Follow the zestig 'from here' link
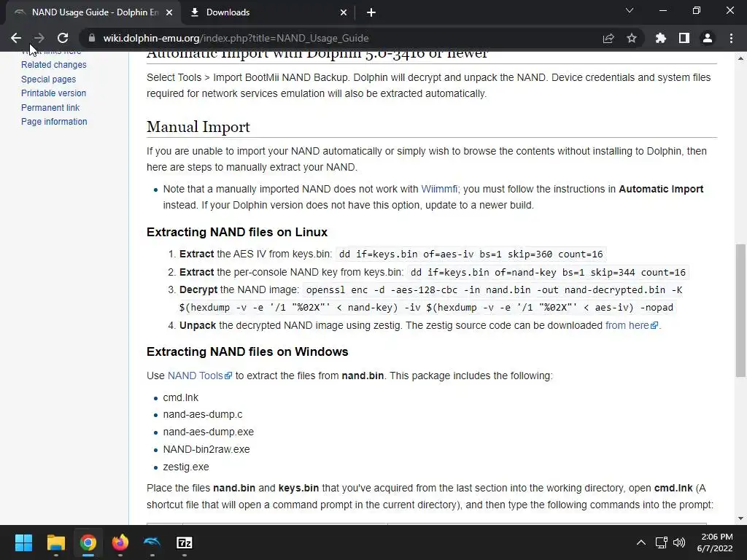This screenshot has width=747, height=560. pyautogui.click(x=632, y=325)
